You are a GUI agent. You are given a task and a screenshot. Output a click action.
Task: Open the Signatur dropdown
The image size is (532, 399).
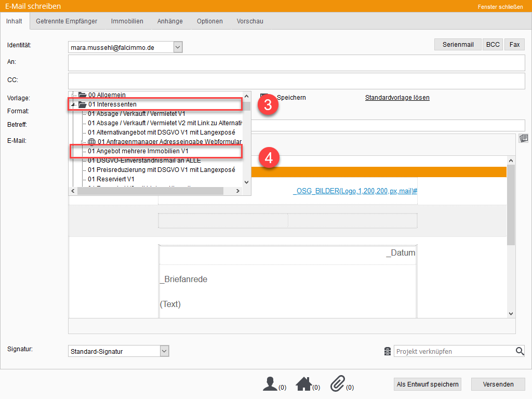click(164, 351)
